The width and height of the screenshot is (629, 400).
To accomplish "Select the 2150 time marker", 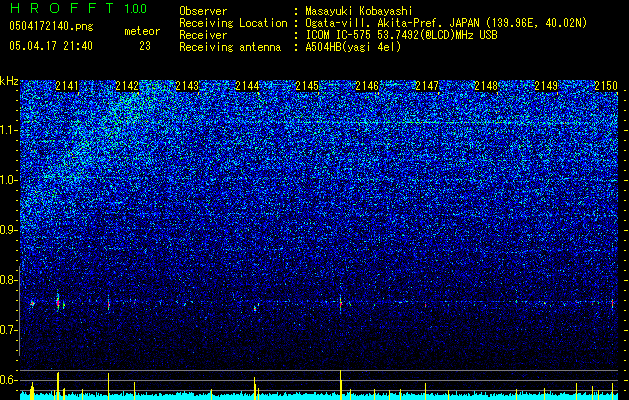I will point(606,86).
